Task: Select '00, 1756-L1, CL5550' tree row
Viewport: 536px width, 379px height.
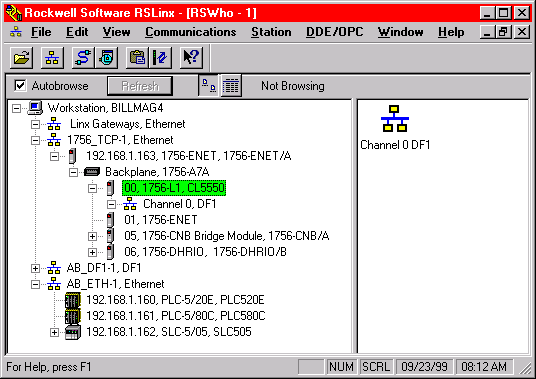Action: 174,188
